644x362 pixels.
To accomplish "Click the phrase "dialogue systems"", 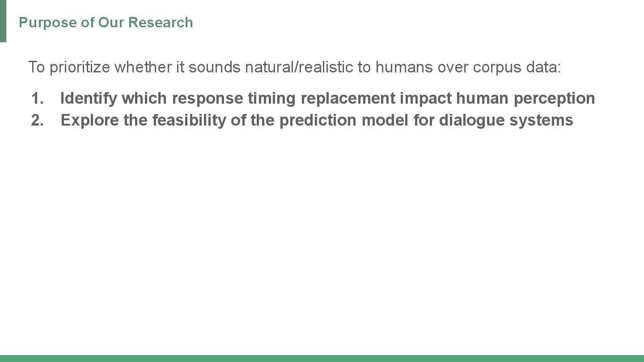I will point(506,120).
